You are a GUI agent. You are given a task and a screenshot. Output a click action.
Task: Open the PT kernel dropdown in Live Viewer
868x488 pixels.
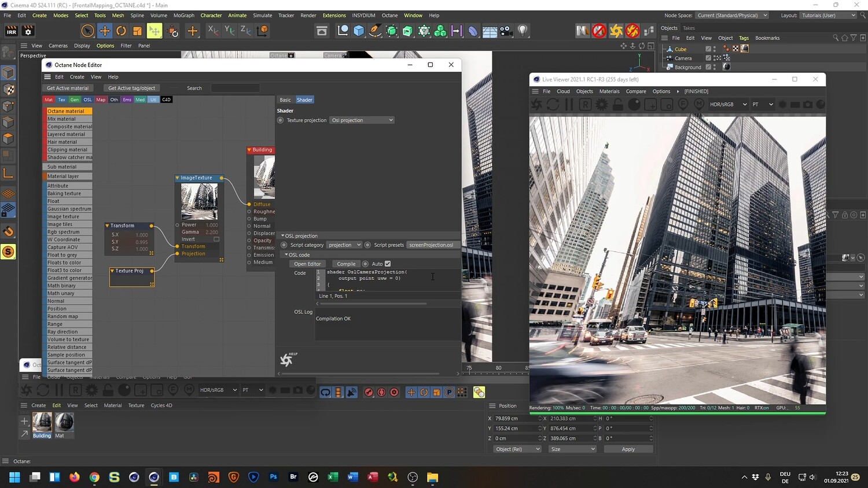click(763, 105)
